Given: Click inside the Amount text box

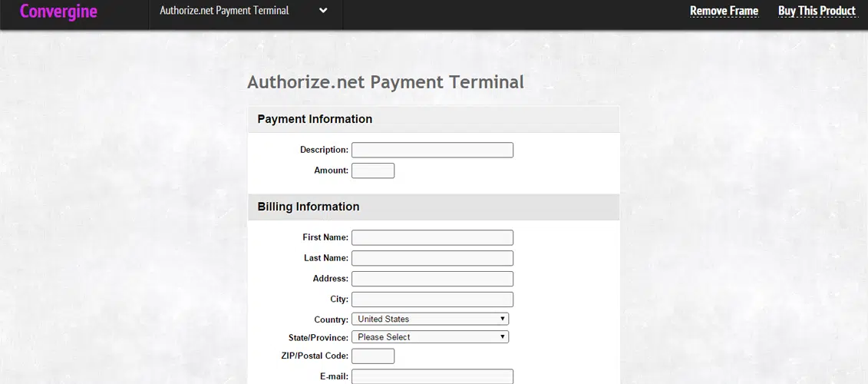Looking at the screenshot, I should [373, 170].
